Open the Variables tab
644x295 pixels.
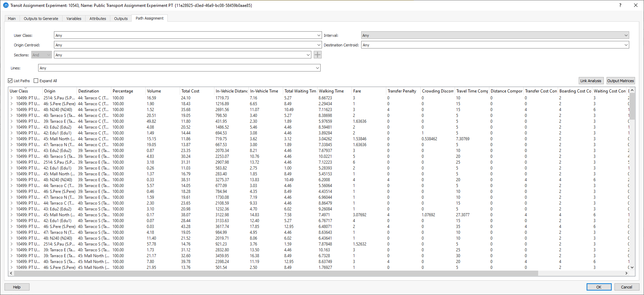tap(74, 19)
